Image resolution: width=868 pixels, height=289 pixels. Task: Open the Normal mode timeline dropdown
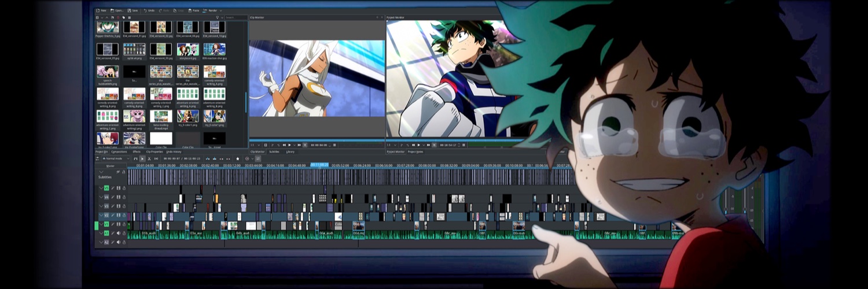116,158
